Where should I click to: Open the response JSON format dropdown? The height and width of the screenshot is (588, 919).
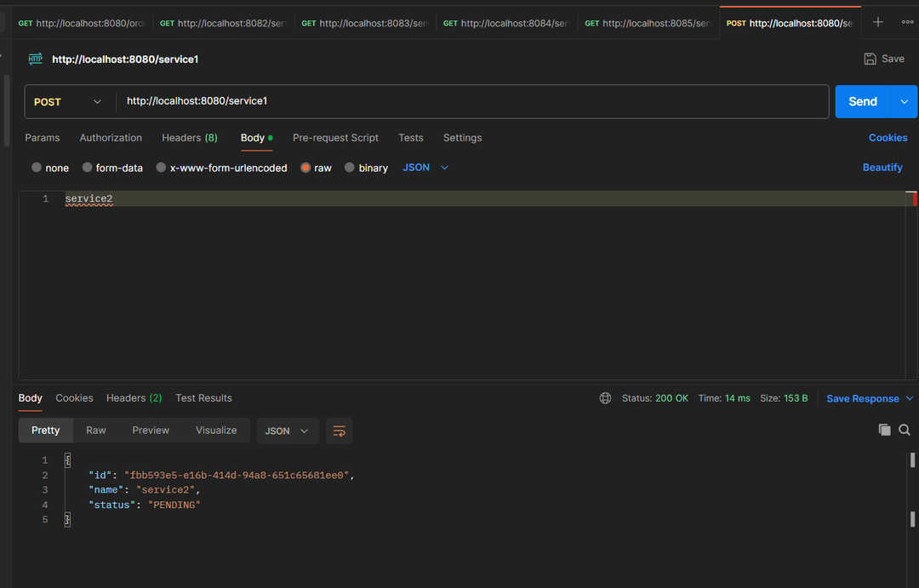point(288,431)
